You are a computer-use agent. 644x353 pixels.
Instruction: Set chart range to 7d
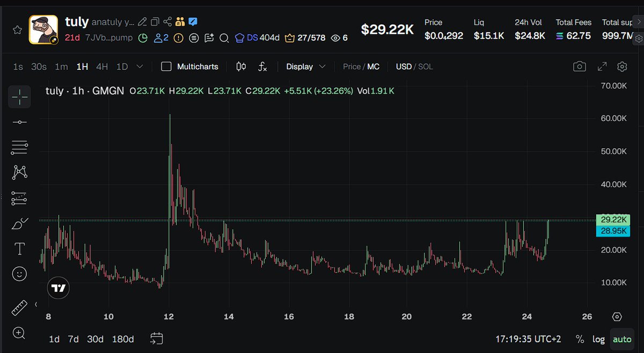coord(73,339)
